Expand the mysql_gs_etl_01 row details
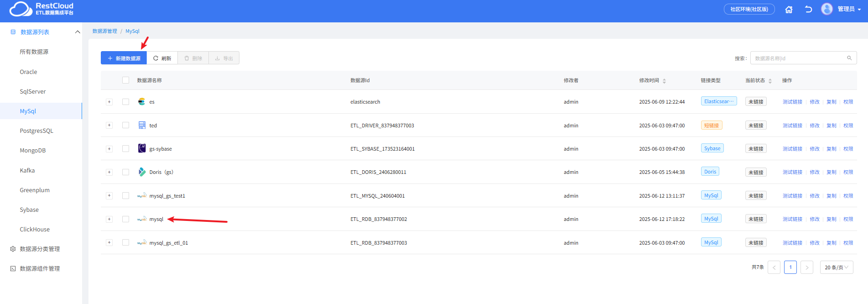Image resolution: width=868 pixels, height=304 pixels. point(109,242)
